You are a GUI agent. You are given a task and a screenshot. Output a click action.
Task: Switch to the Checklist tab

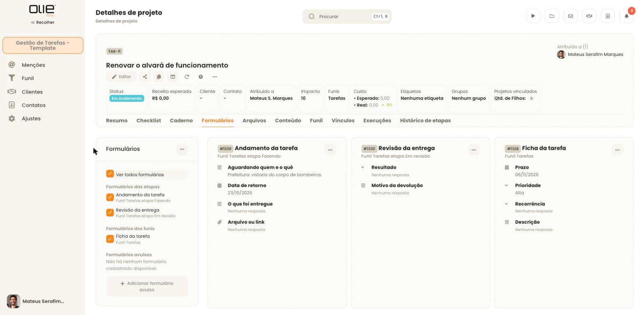coord(149,120)
